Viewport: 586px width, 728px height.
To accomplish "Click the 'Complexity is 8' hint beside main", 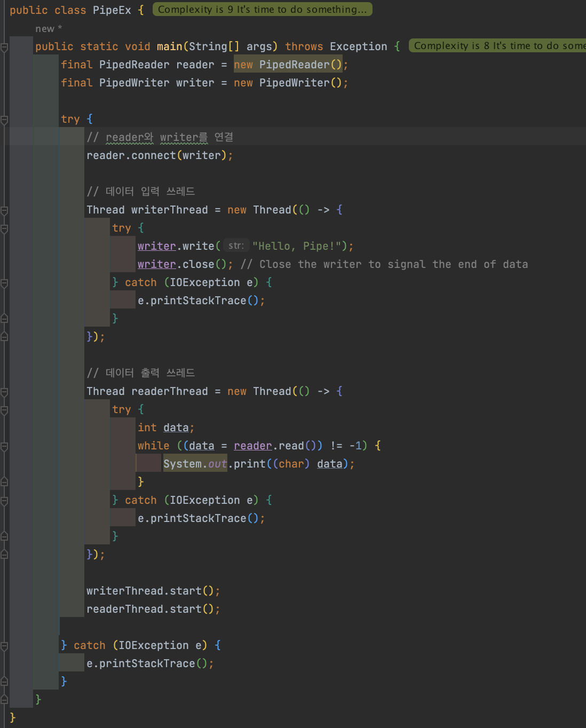I will 497,46.
